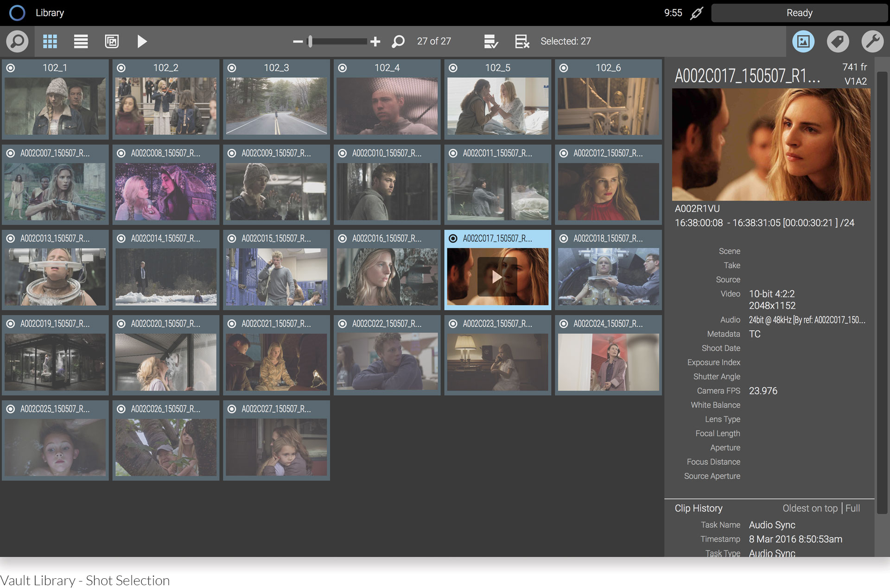Click the Task Name value 'Audio Sync'
Screen dimensions: 890x588
coord(772,525)
